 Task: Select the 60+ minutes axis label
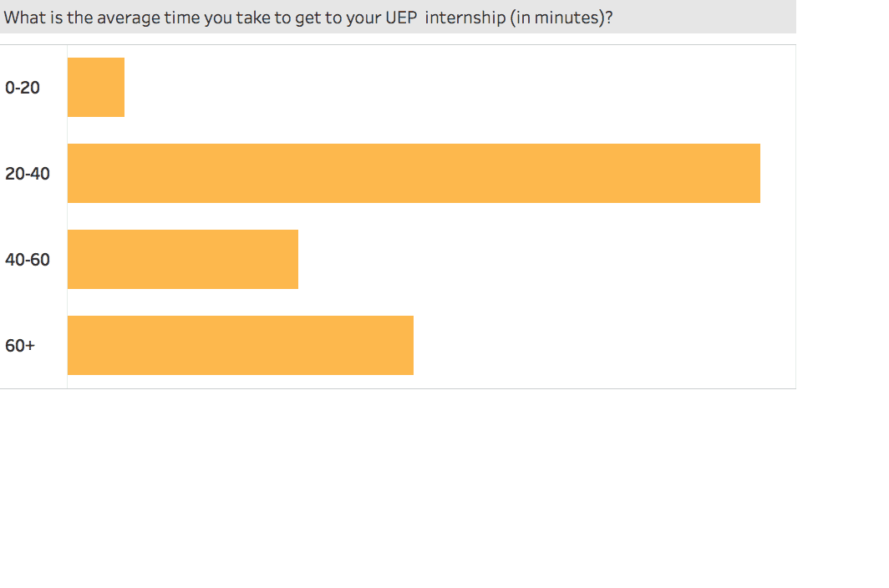pos(20,346)
